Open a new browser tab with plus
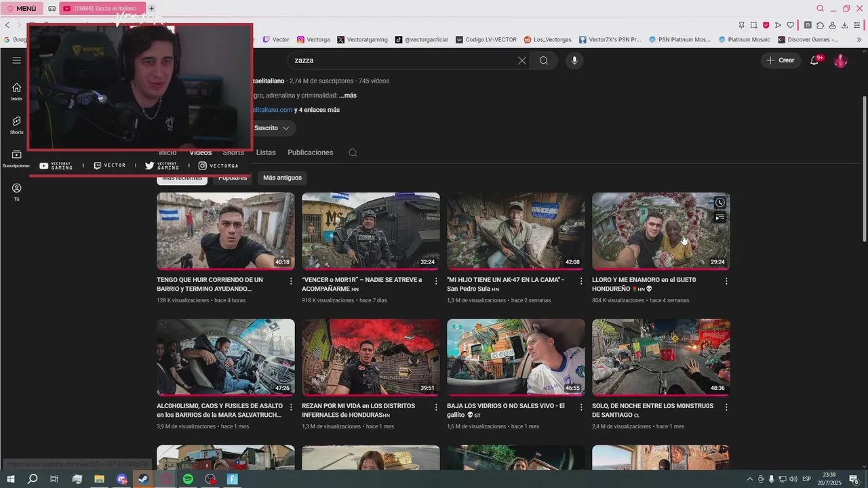Screen dimensions: 868x488 151,8
